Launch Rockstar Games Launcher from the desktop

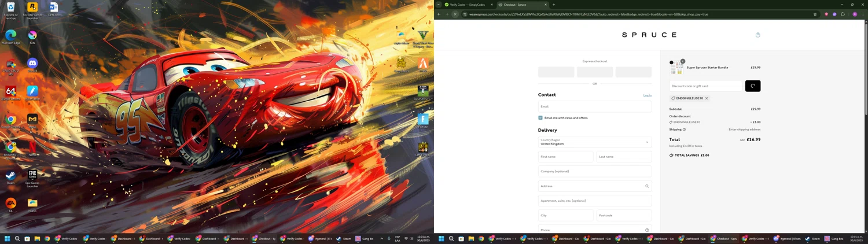coord(32,9)
